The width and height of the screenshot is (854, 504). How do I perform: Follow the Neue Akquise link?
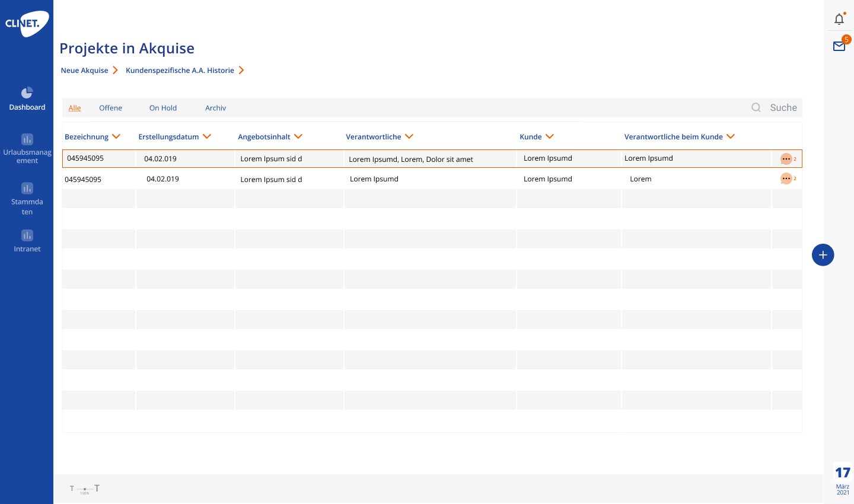(x=85, y=71)
